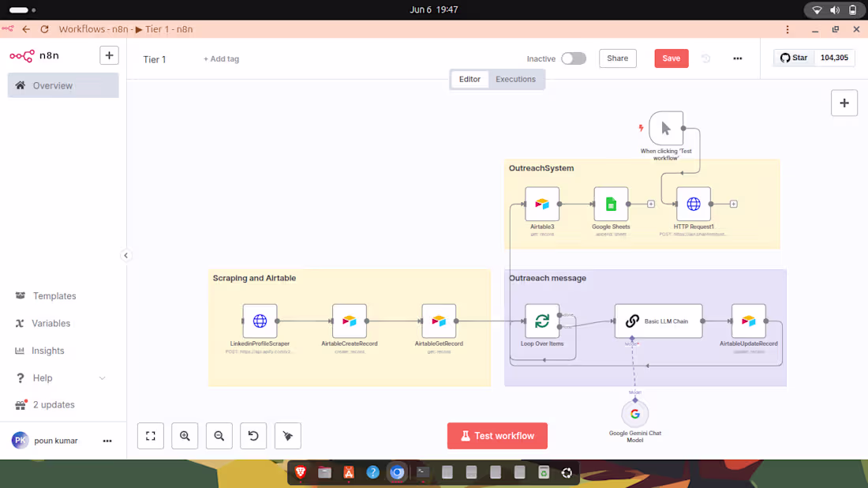The width and height of the screenshot is (868, 488).
Task: Select the tidy up workflow icon
Action: click(x=287, y=435)
